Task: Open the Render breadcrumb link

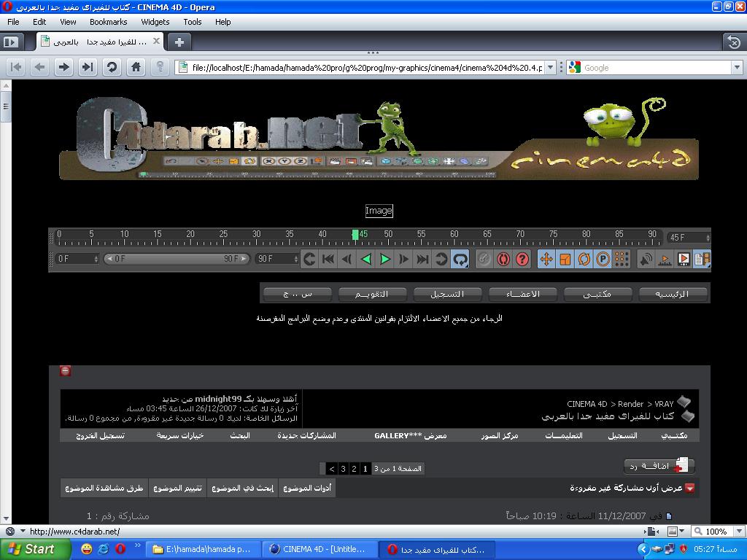Action: tap(630, 404)
